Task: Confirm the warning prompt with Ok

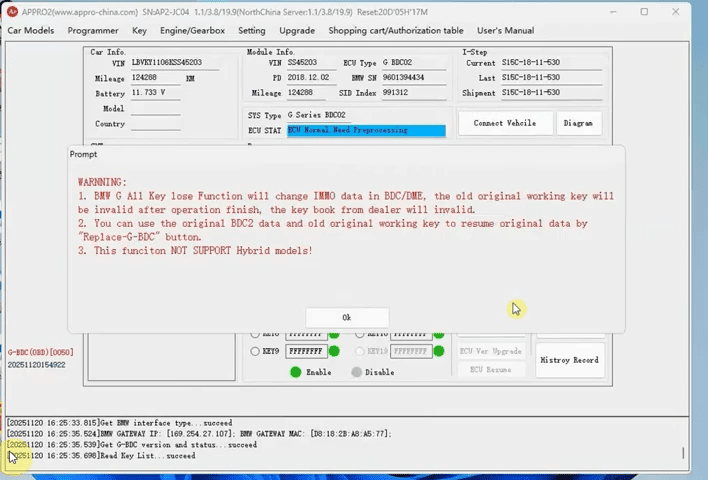Action: [x=347, y=317]
